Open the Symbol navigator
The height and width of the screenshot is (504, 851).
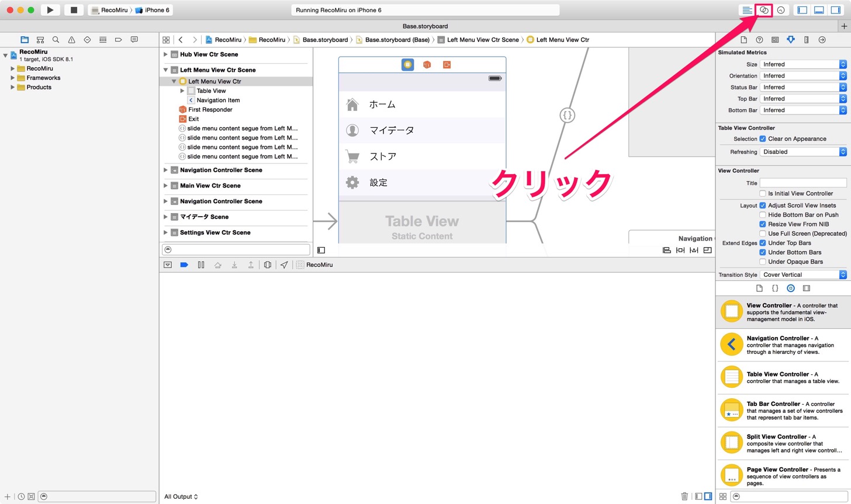pyautogui.click(x=40, y=40)
